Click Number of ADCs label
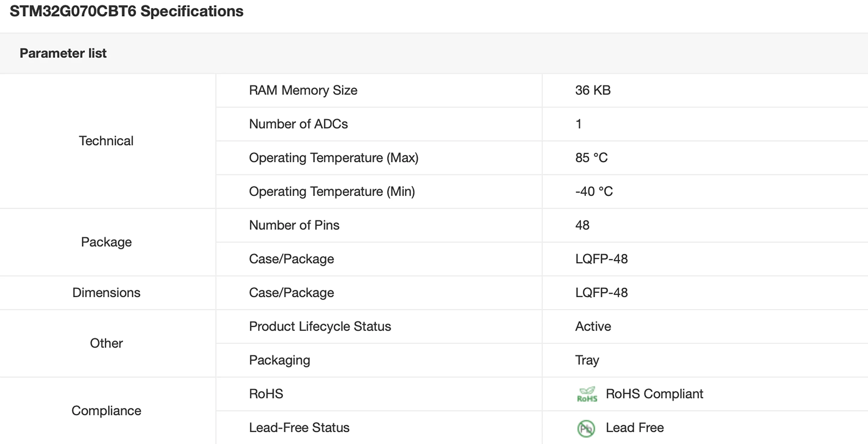868x444 pixels. (x=298, y=124)
